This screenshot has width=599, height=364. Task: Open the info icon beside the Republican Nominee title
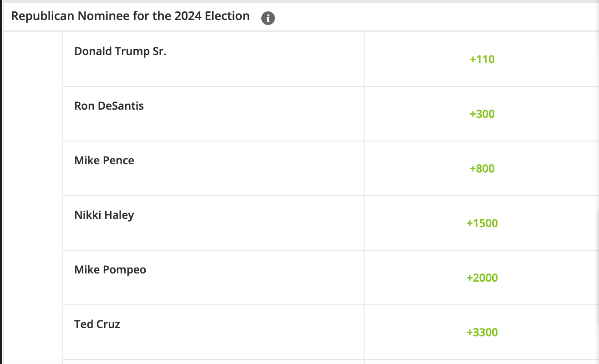pos(268,18)
